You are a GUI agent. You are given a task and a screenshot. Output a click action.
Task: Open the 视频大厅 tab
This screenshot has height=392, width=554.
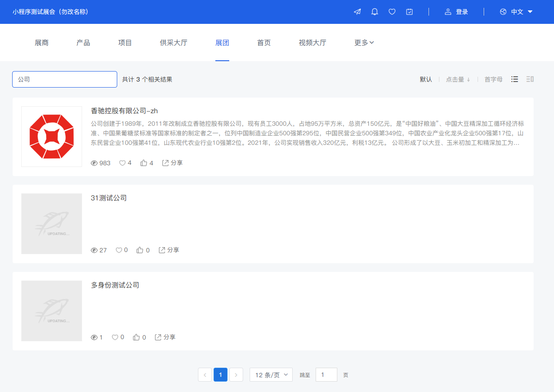[x=313, y=42]
